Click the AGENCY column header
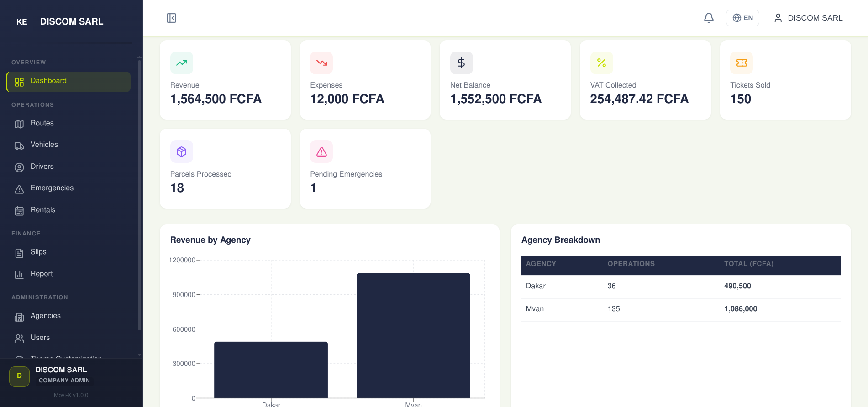The image size is (868, 407). point(541,264)
